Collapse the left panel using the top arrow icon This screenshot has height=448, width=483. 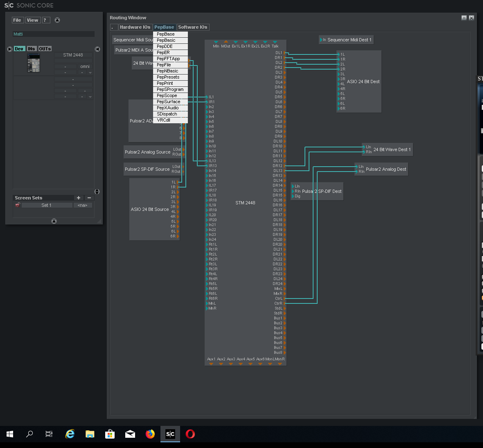(x=57, y=20)
